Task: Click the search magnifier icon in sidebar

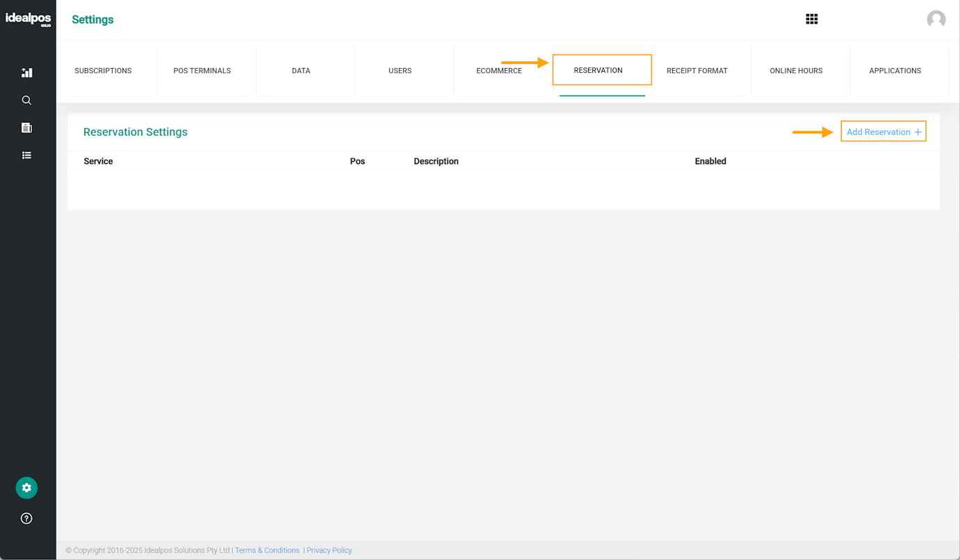Action: [x=26, y=100]
